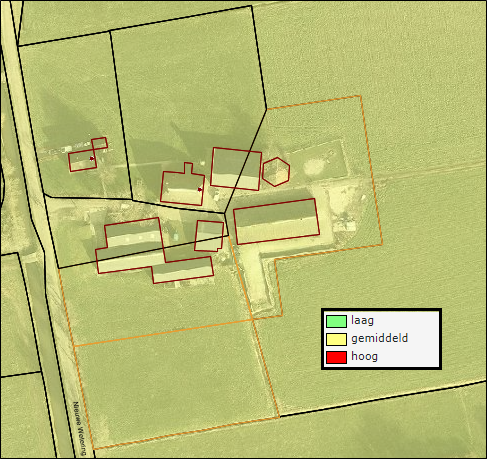Click the red hoog legend swatch

click(x=336, y=357)
